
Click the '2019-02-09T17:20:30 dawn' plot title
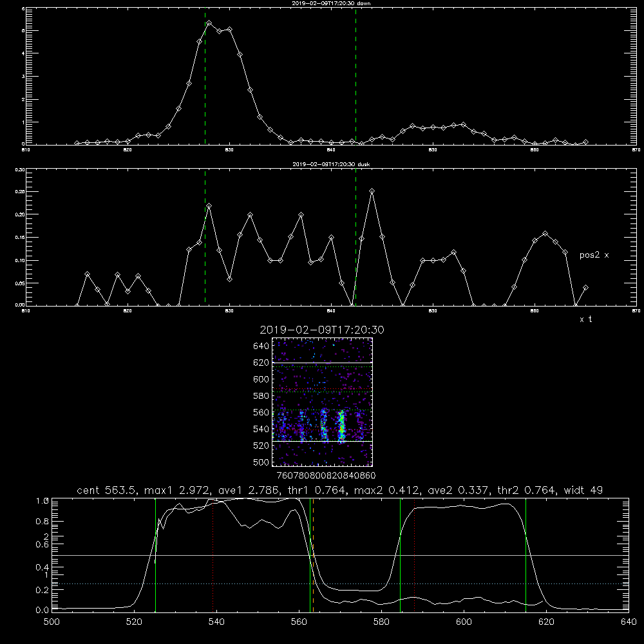tap(331, 3)
